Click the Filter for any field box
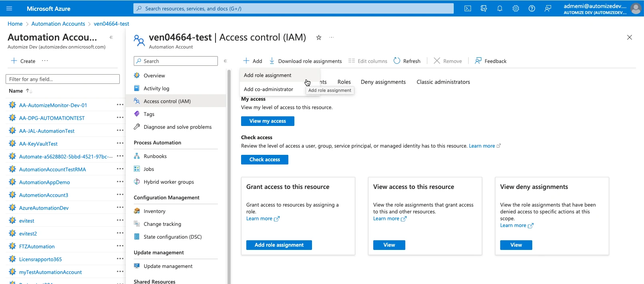 click(x=62, y=79)
